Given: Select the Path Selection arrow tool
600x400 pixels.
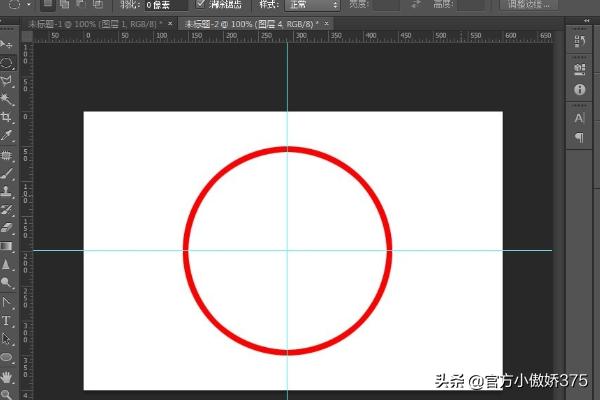Looking at the screenshot, I should point(7,339).
